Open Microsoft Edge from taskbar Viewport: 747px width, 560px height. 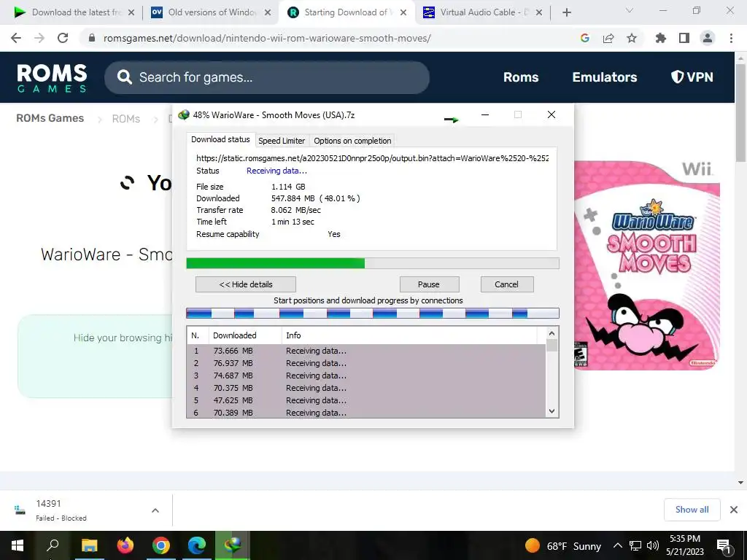click(x=197, y=545)
